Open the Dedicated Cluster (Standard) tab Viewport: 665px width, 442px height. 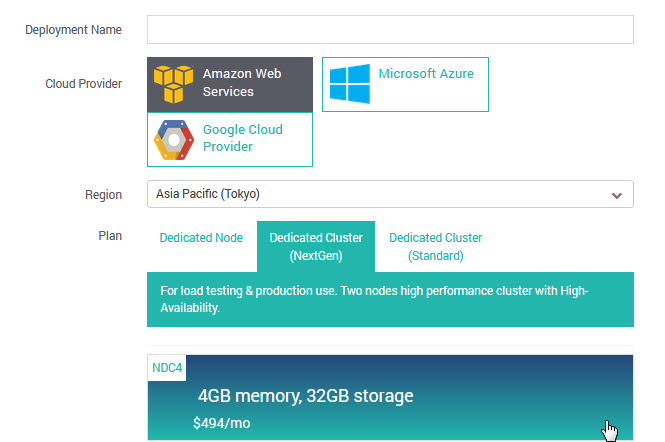[x=436, y=246]
